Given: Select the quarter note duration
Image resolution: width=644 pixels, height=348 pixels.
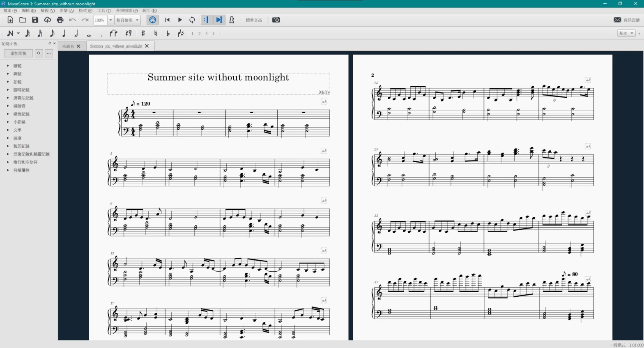Looking at the screenshot, I should click(64, 33).
